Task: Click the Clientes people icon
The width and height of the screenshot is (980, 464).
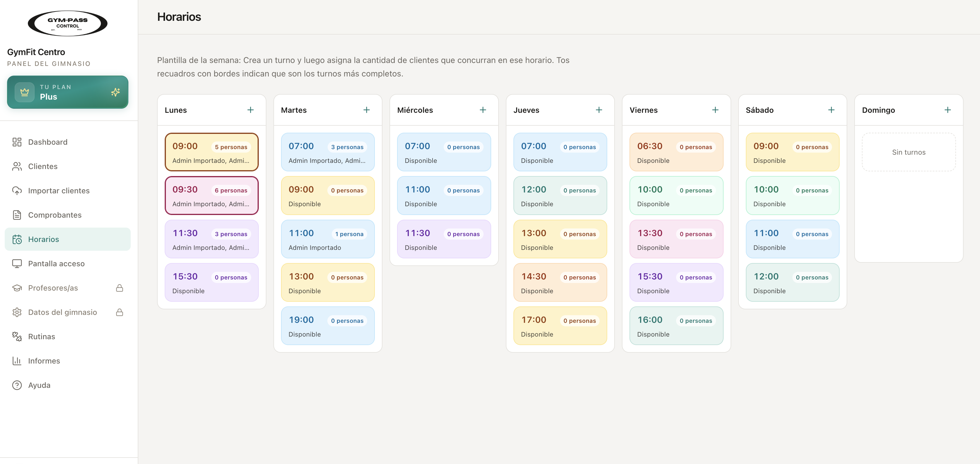Action: click(17, 166)
